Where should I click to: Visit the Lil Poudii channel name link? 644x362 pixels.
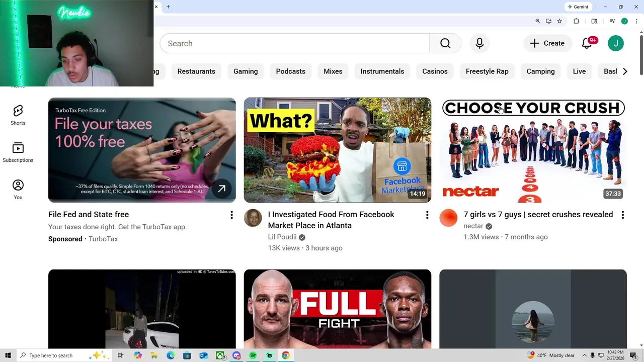(x=282, y=237)
